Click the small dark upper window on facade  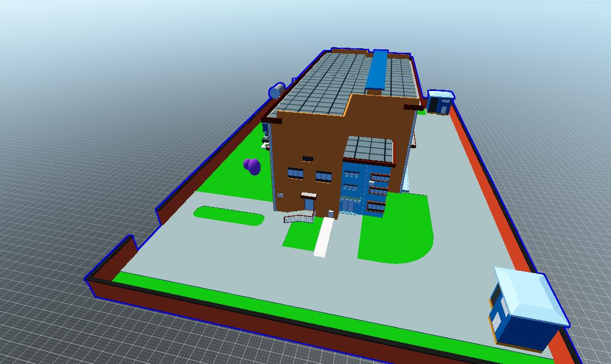308,159
